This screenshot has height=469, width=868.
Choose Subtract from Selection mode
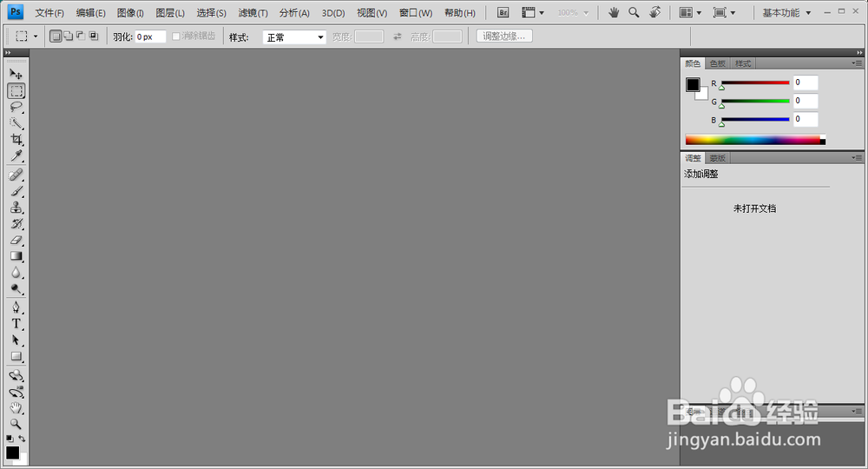tap(81, 36)
